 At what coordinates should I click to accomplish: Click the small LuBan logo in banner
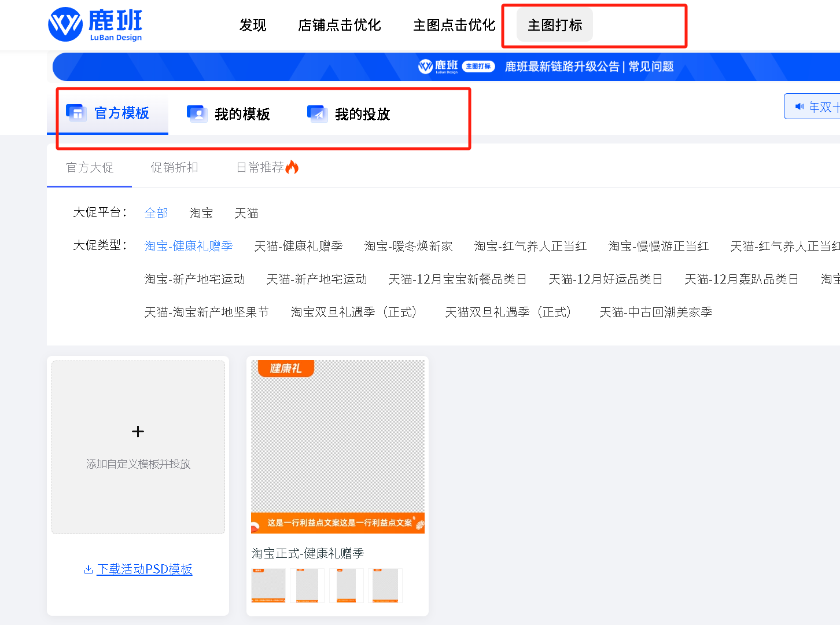(438, 67)
